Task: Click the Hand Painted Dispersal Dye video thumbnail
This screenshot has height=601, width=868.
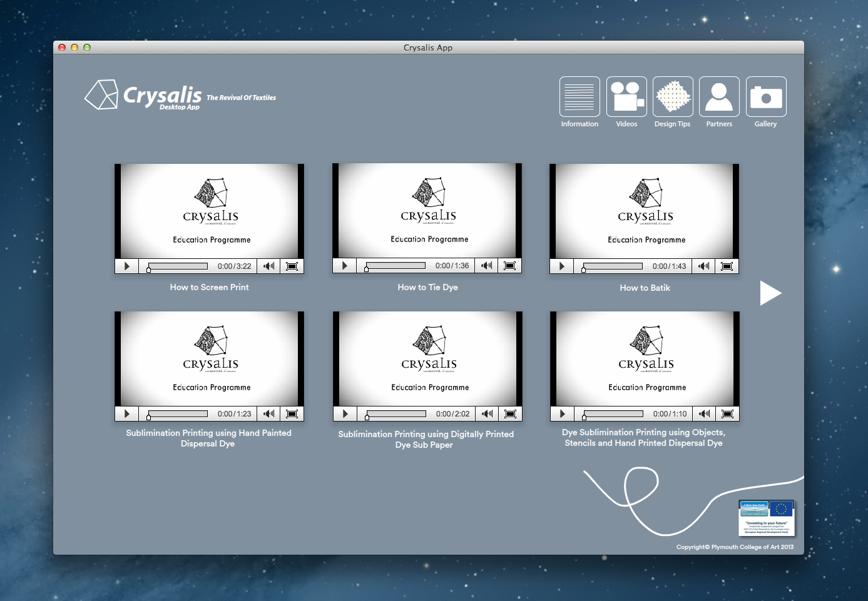Action: (x=209, y=359)
